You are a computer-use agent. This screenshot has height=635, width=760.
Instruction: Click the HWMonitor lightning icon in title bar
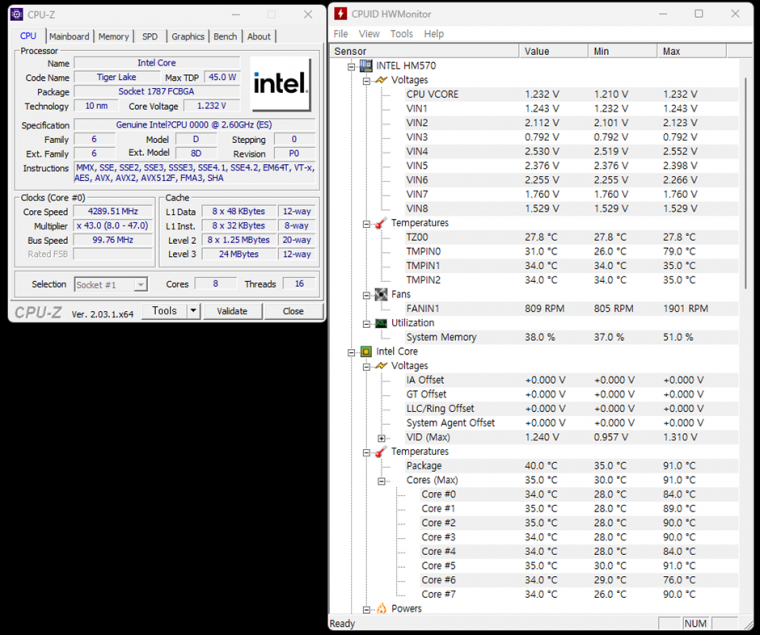click(x=340, y=14)
